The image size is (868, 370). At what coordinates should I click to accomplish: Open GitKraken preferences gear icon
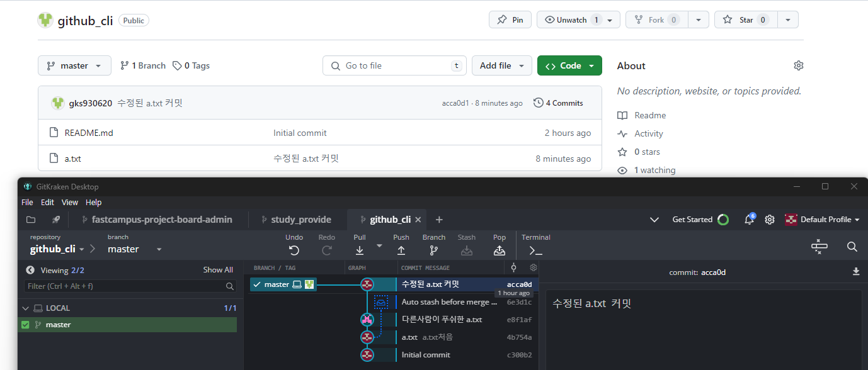pyautogui.click(x=770, y=220)
